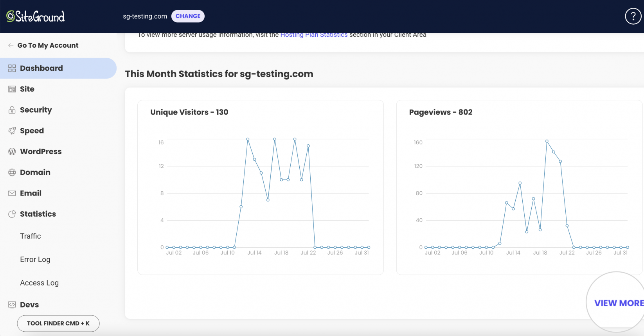The height and width of the screenshot is (336, 644).
Task: Click the Domain globe icon
Action: click(x=12, y=172)
